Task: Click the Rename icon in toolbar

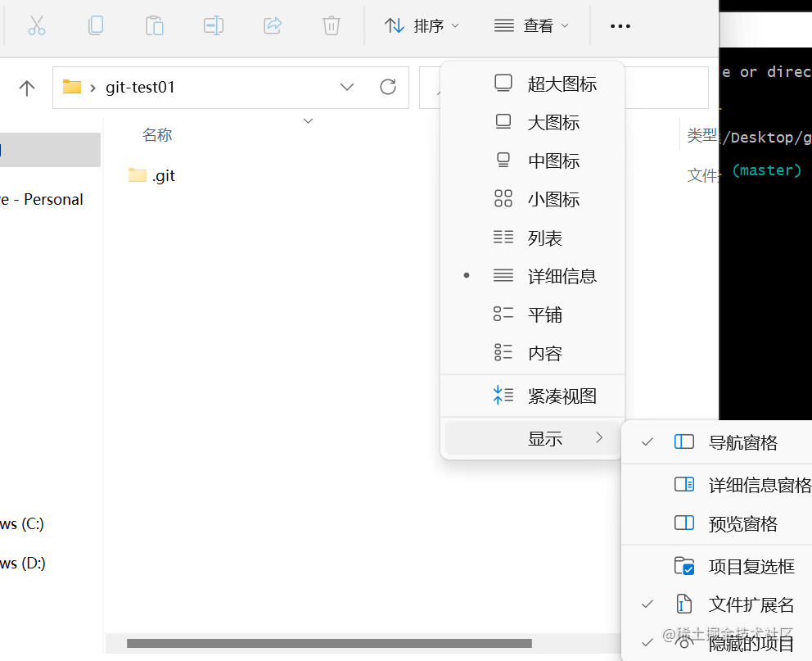Action: tap(214, 25)
